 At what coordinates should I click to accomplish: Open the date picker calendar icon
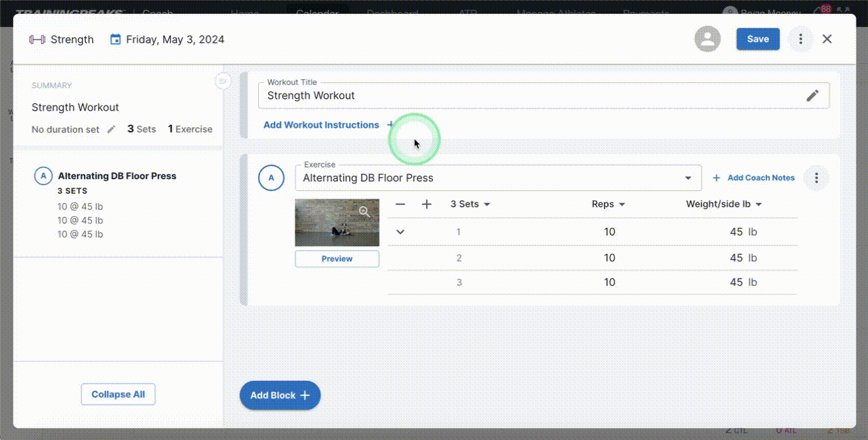[116, 39]
